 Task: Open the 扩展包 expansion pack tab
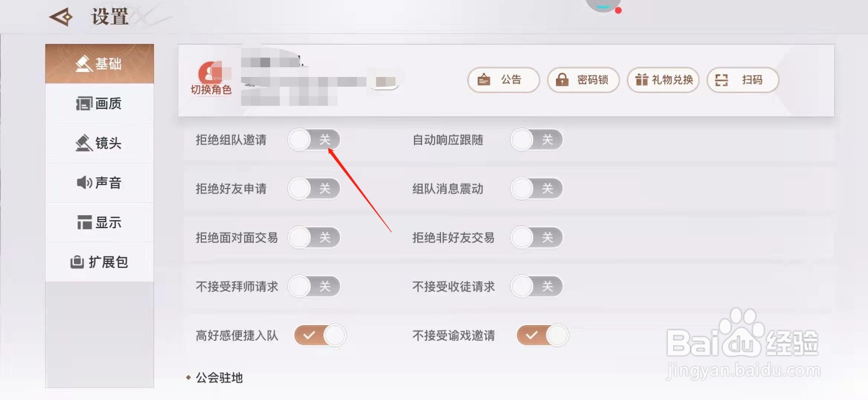99,262
